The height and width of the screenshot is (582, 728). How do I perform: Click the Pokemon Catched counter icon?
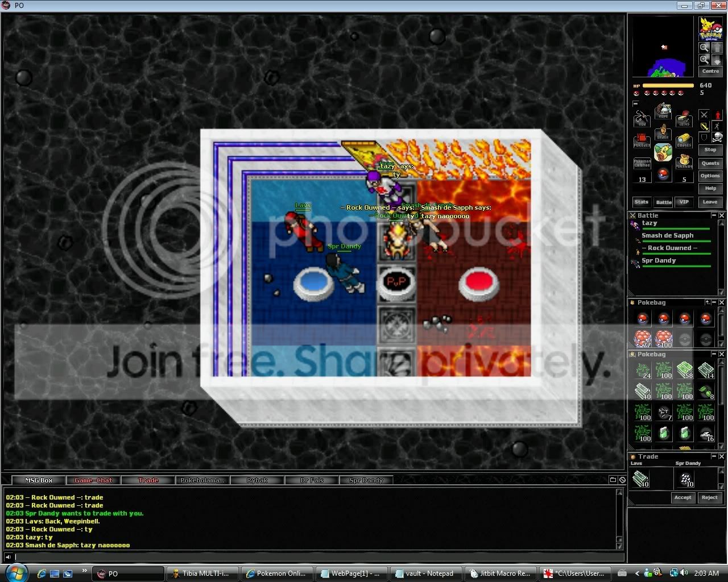coord(642,162)
